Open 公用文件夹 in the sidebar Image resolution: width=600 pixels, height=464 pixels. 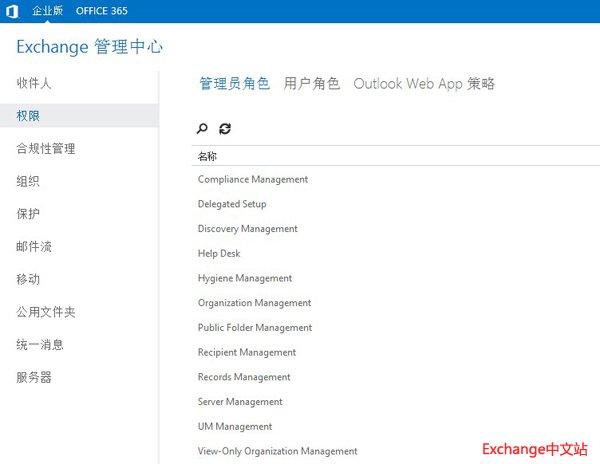point(46,312)
